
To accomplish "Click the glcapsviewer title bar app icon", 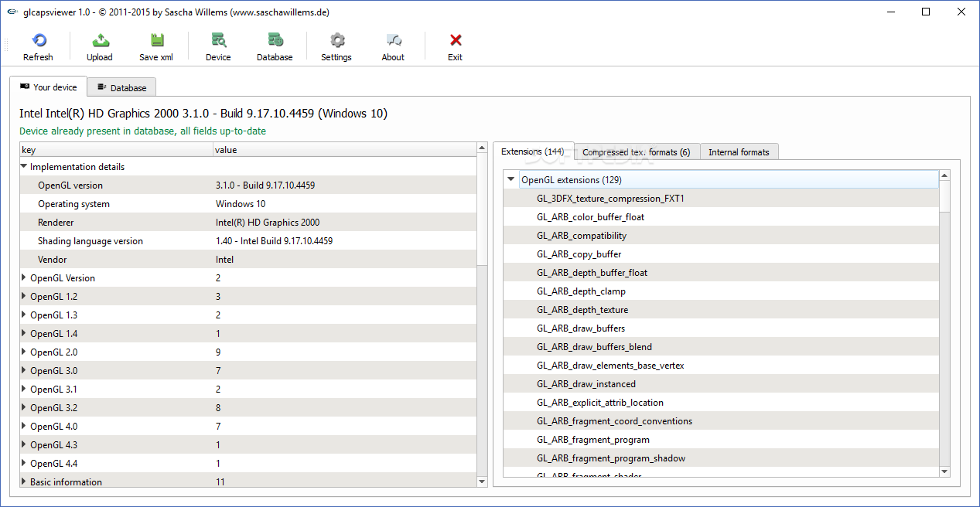I will (x=12, y=12).
